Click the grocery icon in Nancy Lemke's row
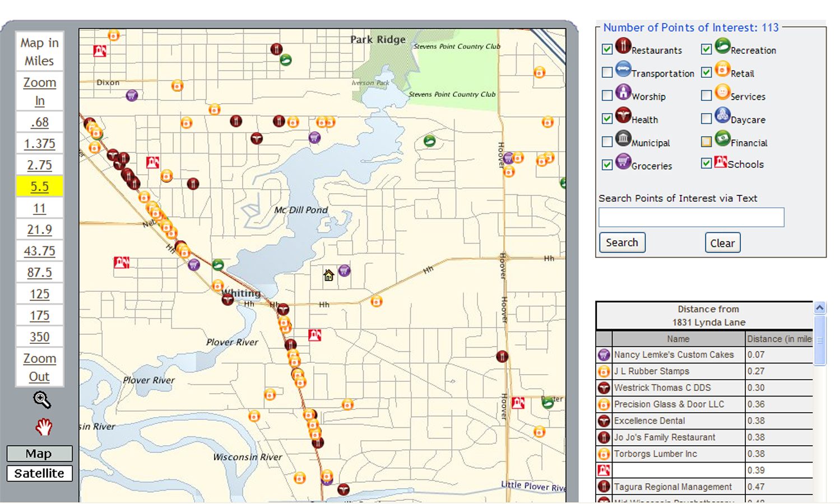This screenshot has height=504, width=840. click(x=604, y=355)
